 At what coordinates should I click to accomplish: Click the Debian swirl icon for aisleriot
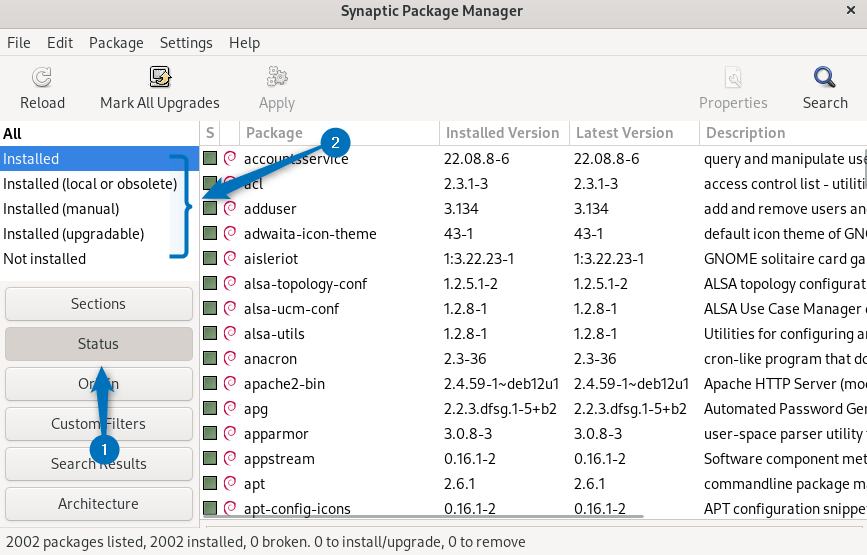click(230, 259)
